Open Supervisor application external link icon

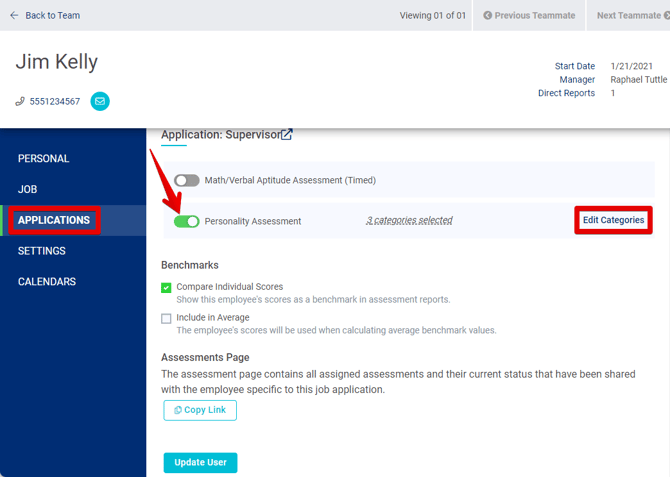287,135
